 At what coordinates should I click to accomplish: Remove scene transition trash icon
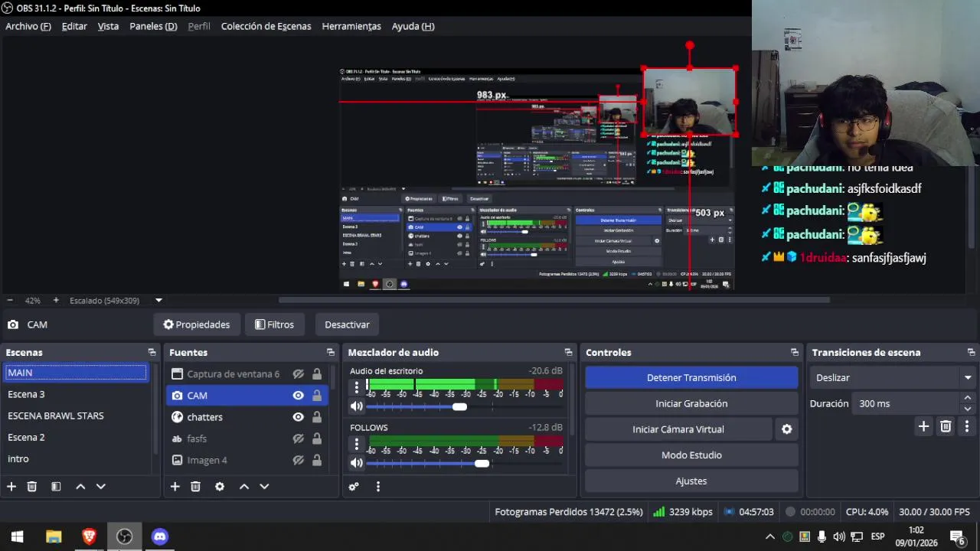click(946, 426)
